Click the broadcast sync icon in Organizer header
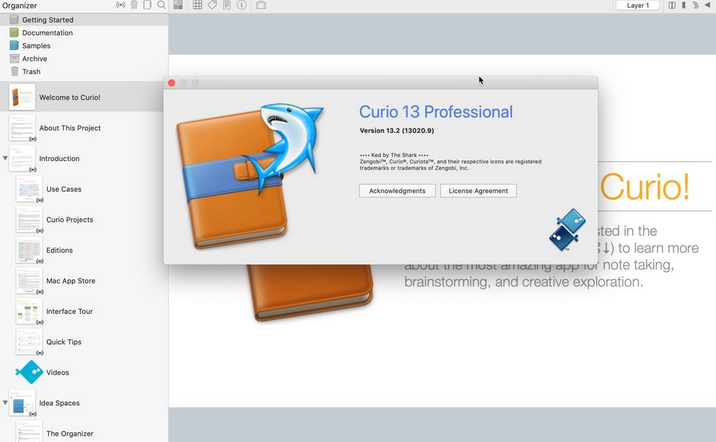The height and width of the screenshot is (442, 716). pos(121,5)
